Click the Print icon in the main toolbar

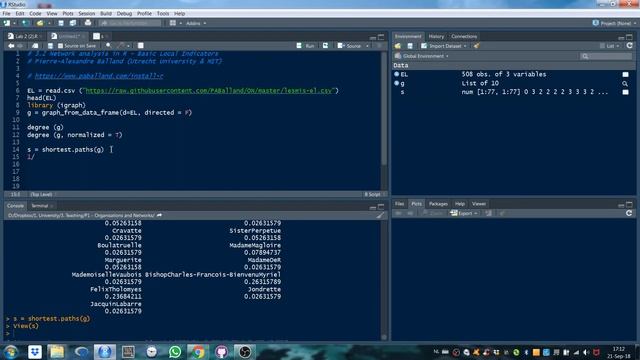pos(88,23)
